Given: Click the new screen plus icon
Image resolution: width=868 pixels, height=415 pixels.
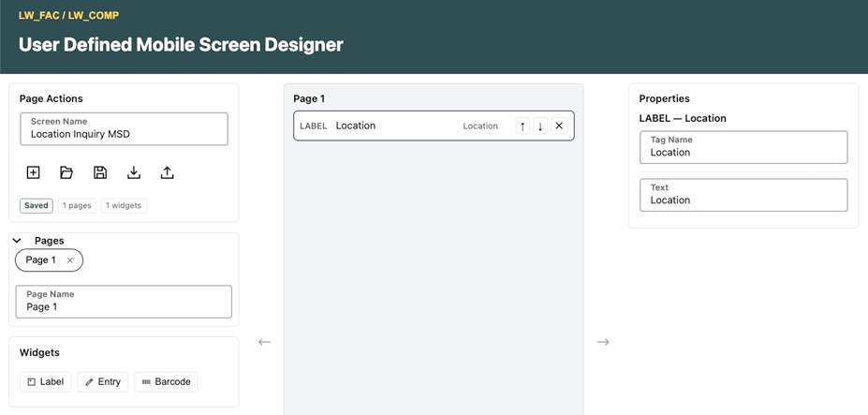Looking at the screenshot, I should pos(33,172).
